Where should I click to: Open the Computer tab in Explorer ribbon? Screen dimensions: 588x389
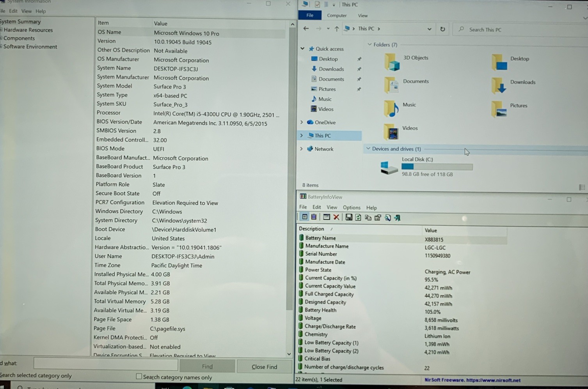pos(337,16)
